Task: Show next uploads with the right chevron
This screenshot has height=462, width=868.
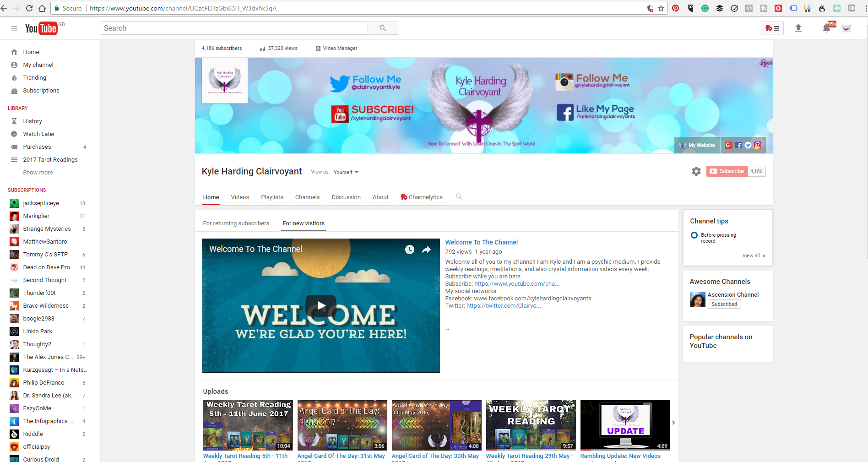Action: tap(673, 423)
